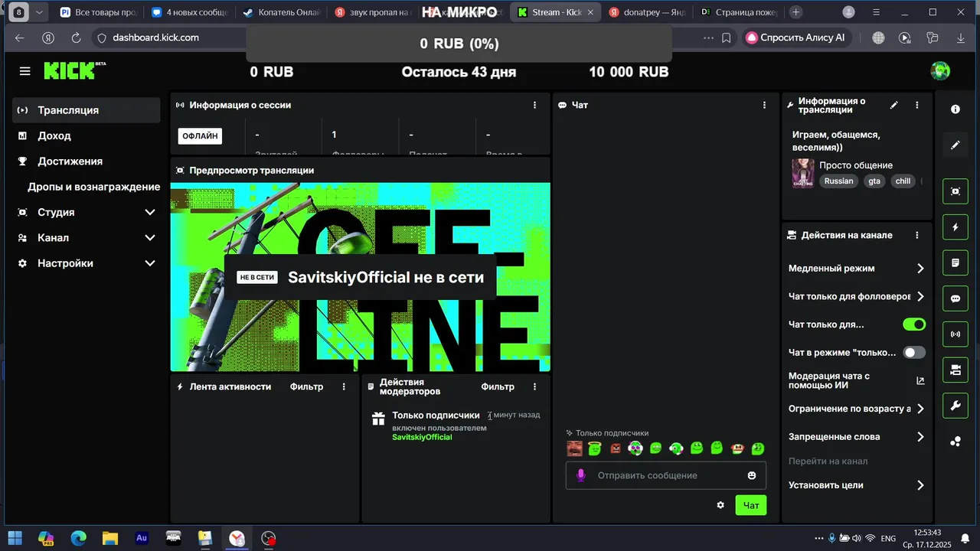
Task: Open browser downloads icon
Action: pos(960,37)
